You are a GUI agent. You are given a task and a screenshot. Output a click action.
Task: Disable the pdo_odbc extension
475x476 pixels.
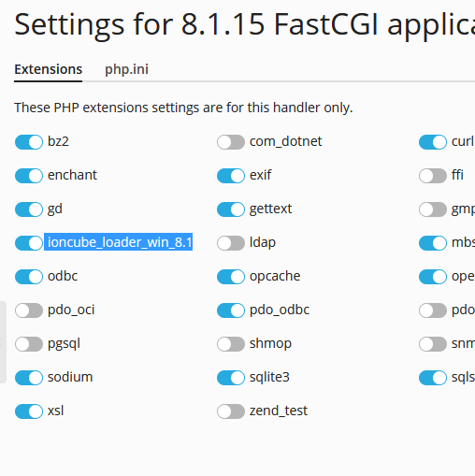pyautogui.click(x=231, y=310)
